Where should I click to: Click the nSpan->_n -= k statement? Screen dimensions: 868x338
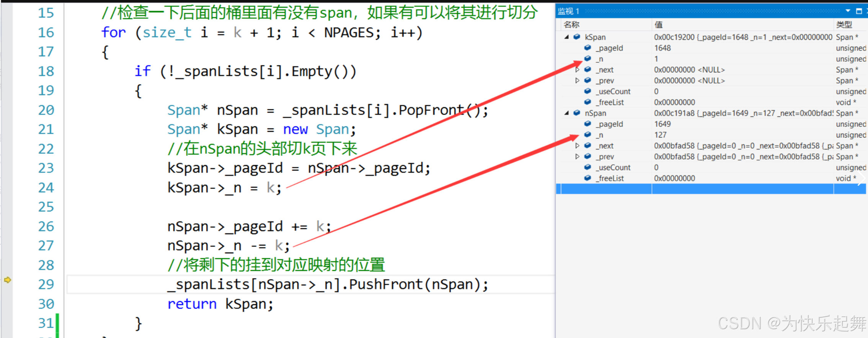(x=228, y=246)
